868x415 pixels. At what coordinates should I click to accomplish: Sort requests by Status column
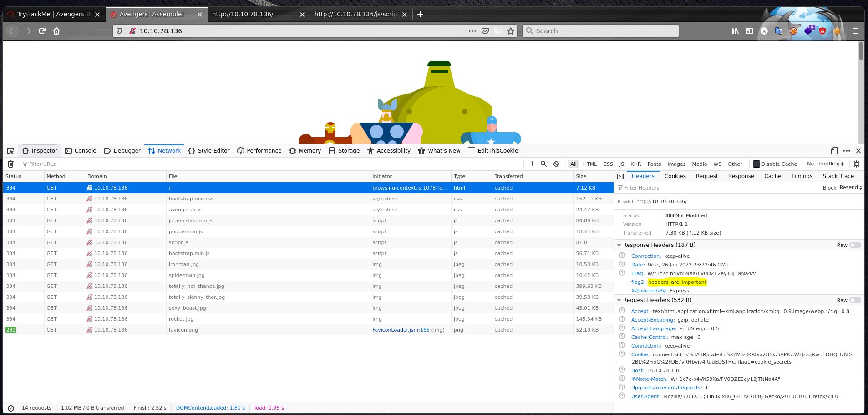pos(24,176)
